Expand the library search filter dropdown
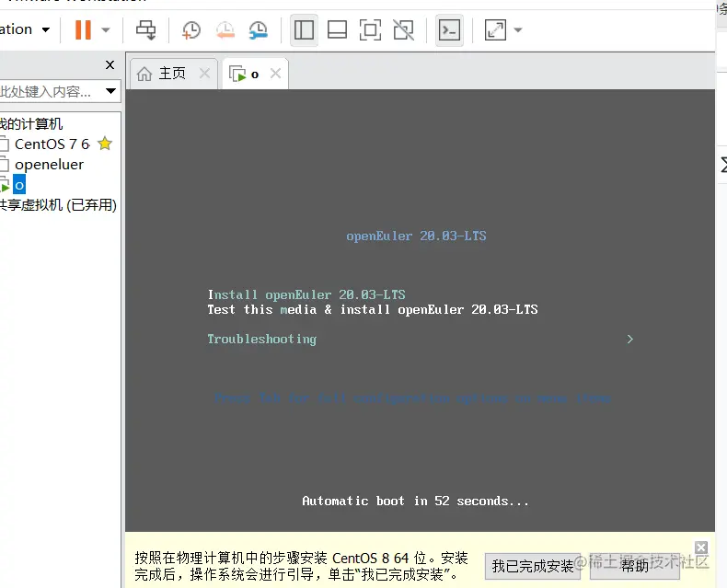The image size is (727, 588). point(110,91)
